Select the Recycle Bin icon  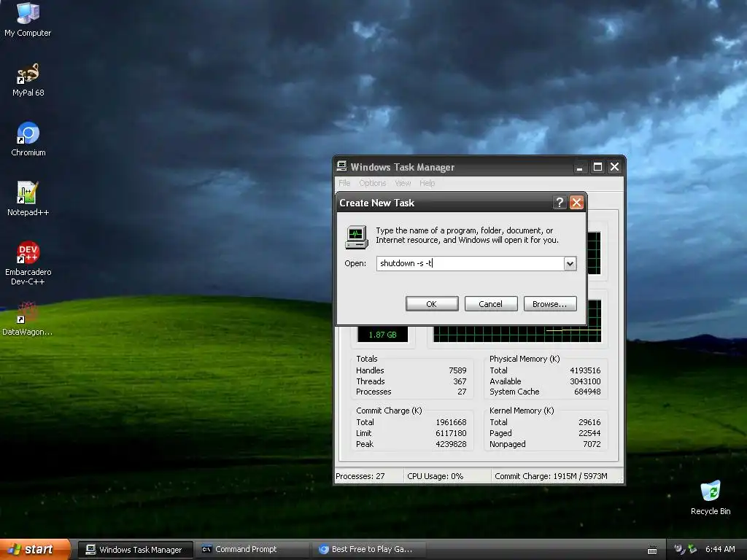point(711,497)
